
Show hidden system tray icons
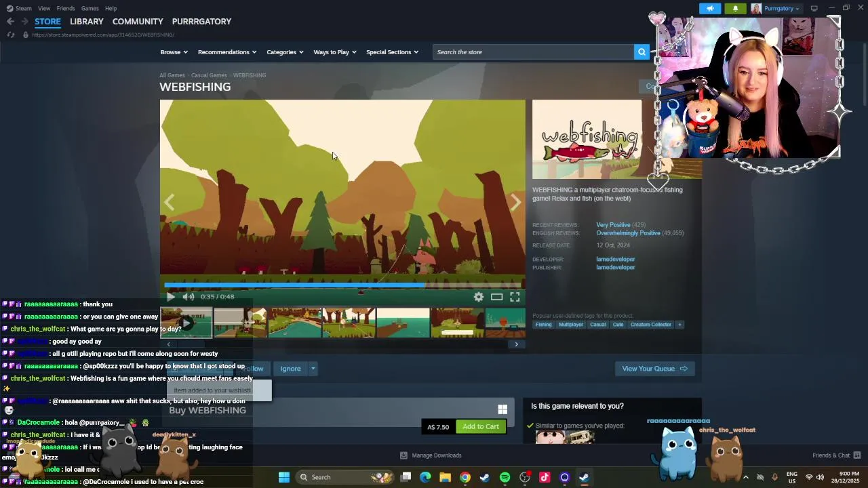click(x=745, y=477)
